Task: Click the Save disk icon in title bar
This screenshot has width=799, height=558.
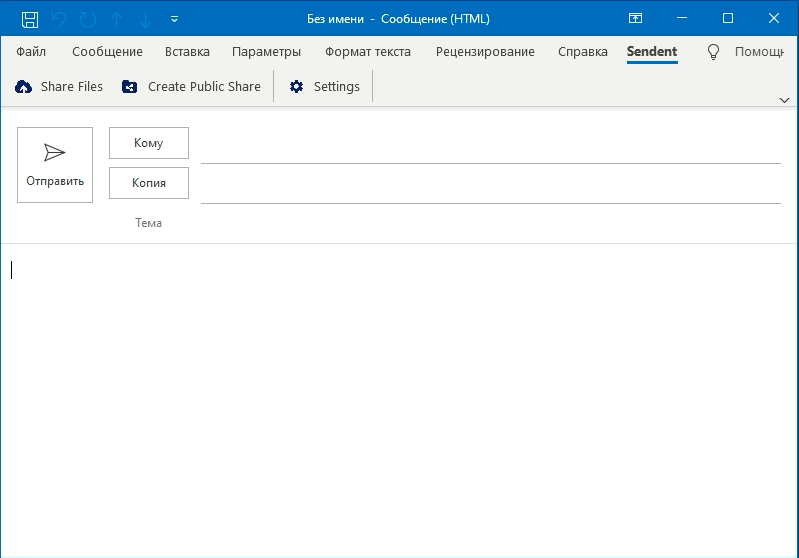Action: click(30, 19)
